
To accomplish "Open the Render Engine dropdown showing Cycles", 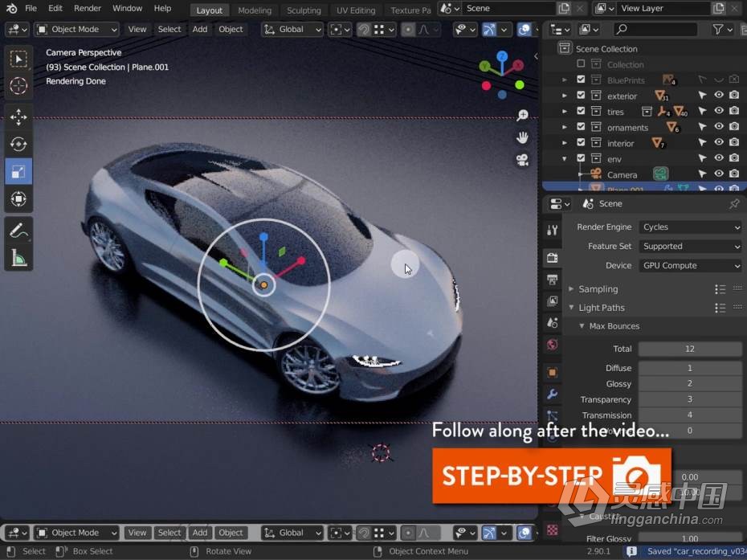I will tap(690, 227).
